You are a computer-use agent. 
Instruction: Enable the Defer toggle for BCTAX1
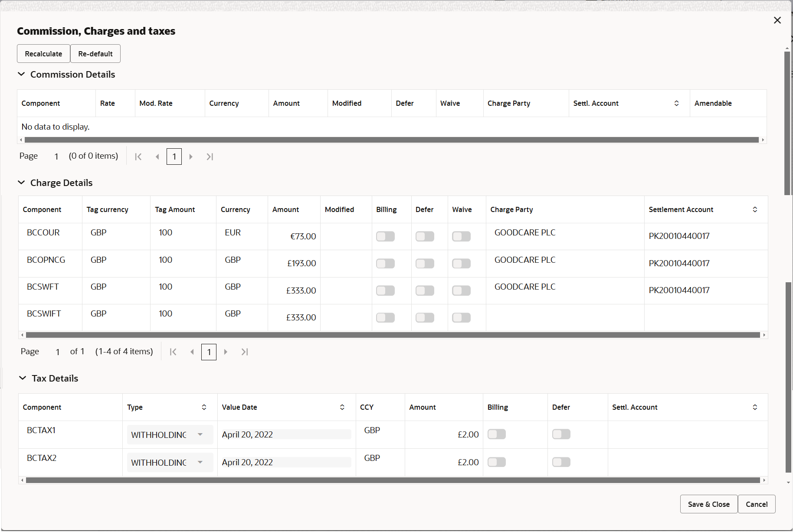click(x=561, y=434)
